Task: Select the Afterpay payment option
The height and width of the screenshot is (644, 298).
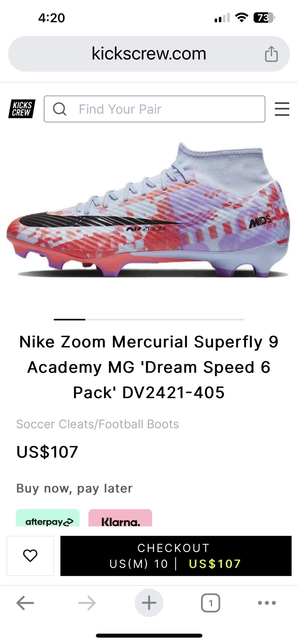Action: pos(48,518)
